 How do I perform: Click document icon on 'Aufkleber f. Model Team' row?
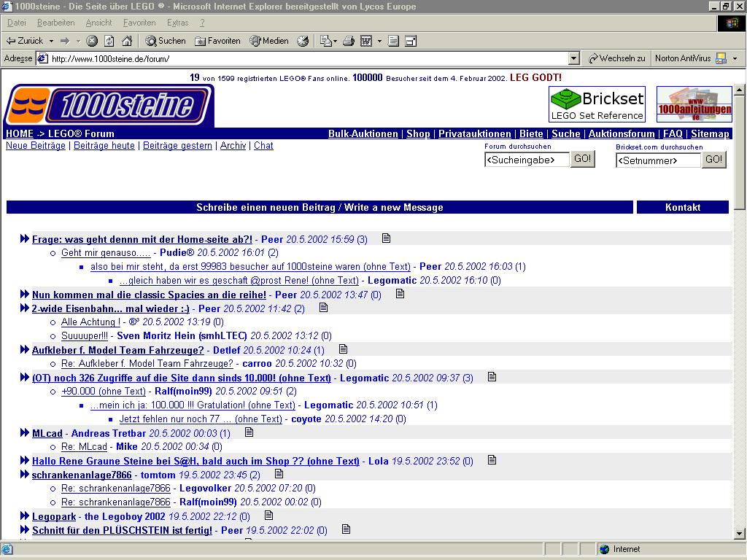click(343, 349)
